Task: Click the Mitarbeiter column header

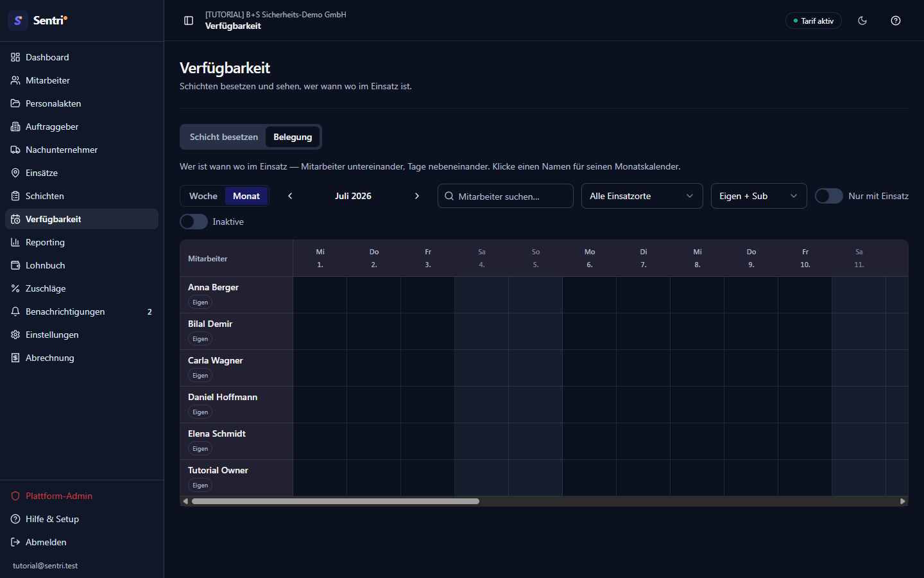Action: [x=236, y=258]
